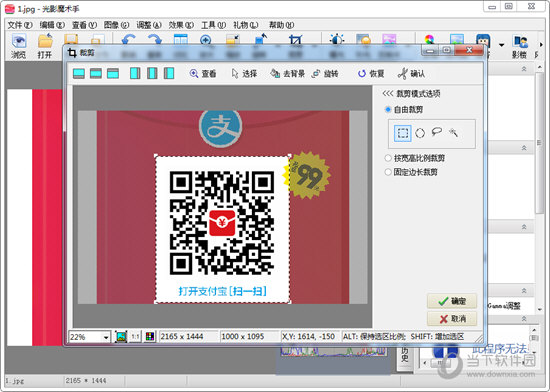Open the 22% zoom dropdown

[x=106, y=337]
